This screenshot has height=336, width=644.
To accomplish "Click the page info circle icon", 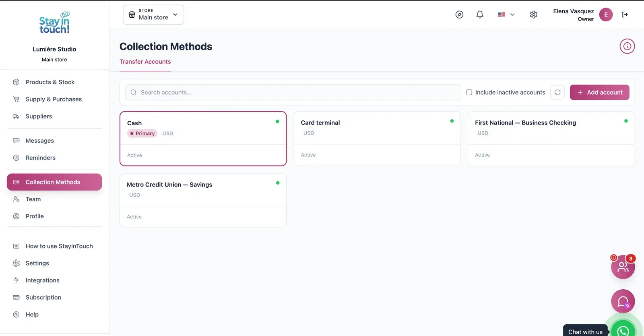I will 627,46.
